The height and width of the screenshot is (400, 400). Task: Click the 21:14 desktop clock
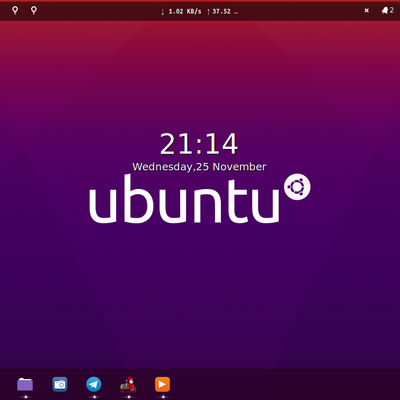pos(199,144)
